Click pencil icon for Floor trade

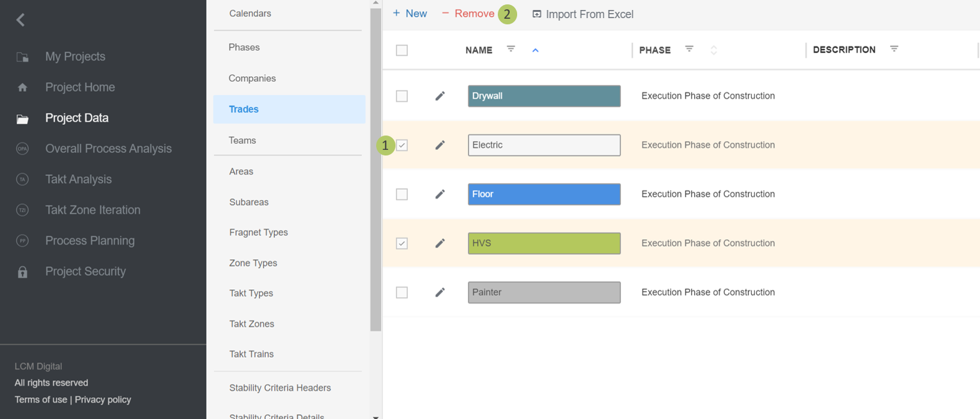440,194
